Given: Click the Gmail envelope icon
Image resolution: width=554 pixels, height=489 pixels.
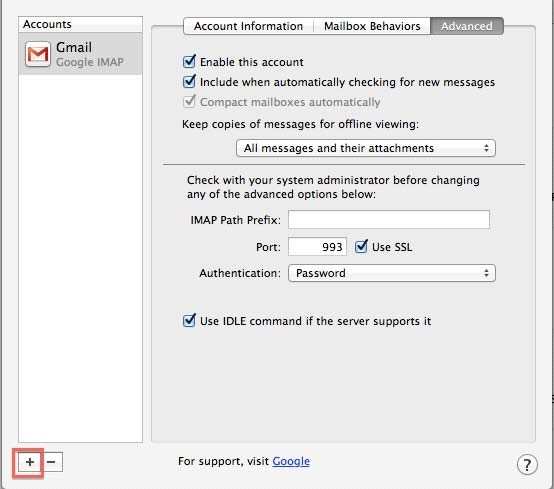Looking at the screenshot, I should point(37,54).
